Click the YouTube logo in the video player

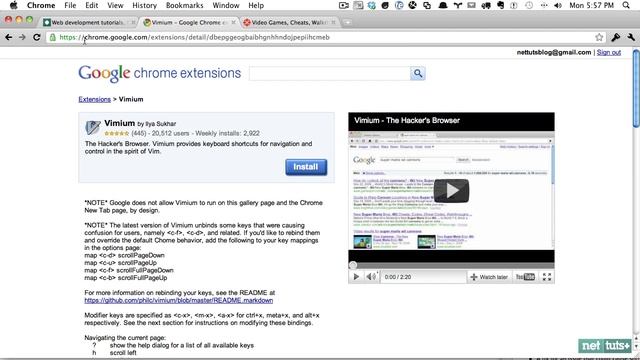[x=525, y=277]
